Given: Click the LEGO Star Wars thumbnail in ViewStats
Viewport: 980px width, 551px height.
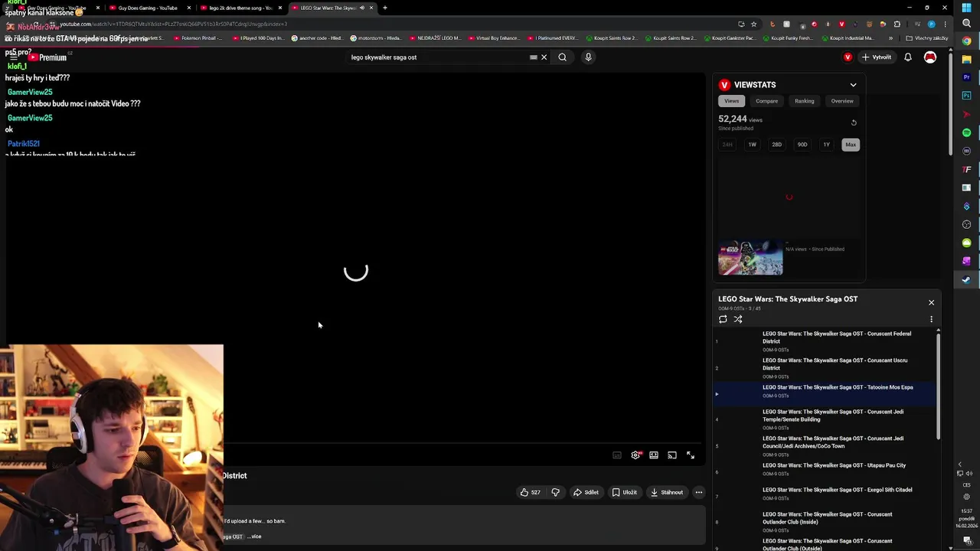Looking at the screenshot, I should (x=750, y=258).
